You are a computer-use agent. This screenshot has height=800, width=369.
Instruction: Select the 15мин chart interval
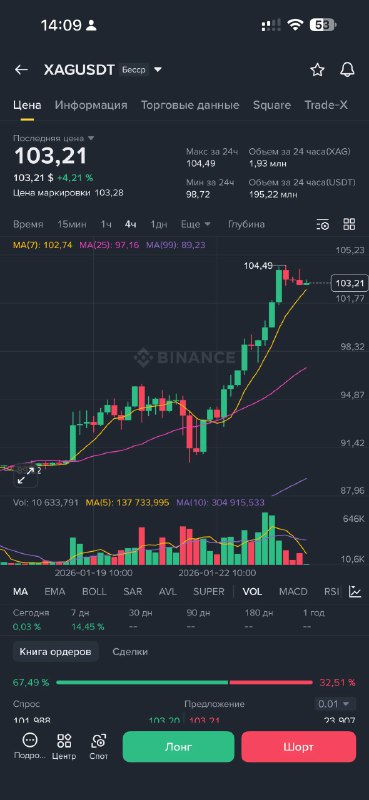pos(72,224)
